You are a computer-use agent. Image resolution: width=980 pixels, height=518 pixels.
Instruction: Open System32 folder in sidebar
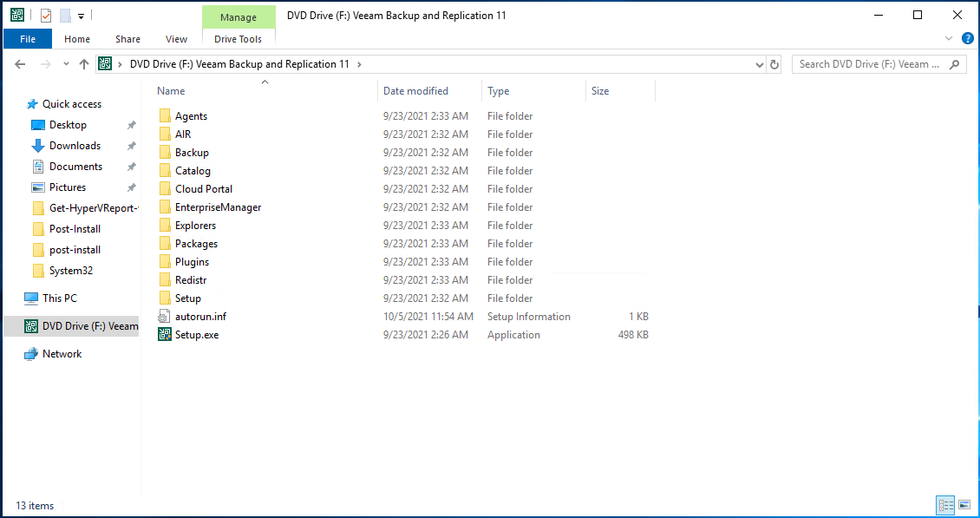pyautogui.click(x=70, y=270)
